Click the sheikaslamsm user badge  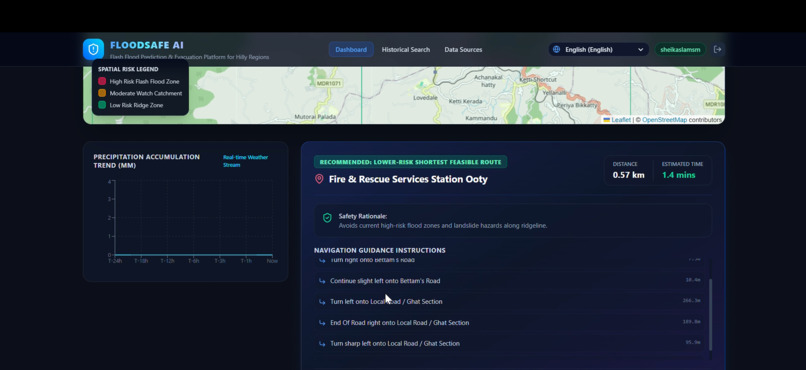pos(680,49)
